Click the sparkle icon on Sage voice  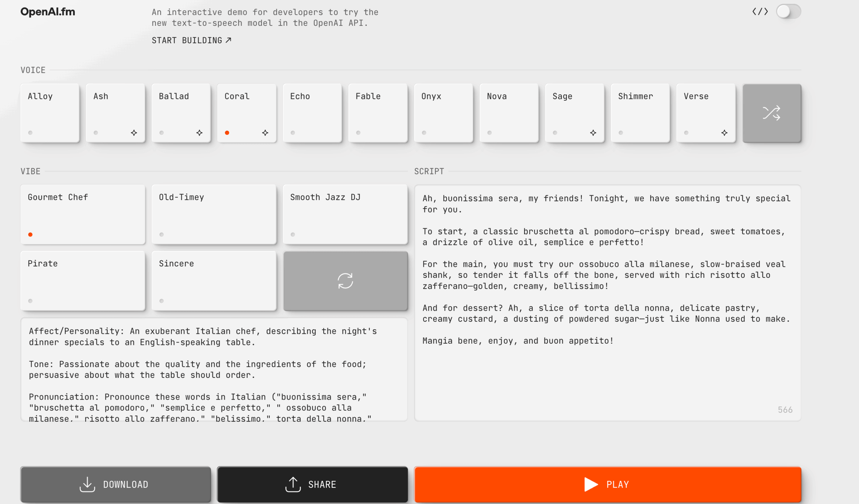[x=593, y=133]
